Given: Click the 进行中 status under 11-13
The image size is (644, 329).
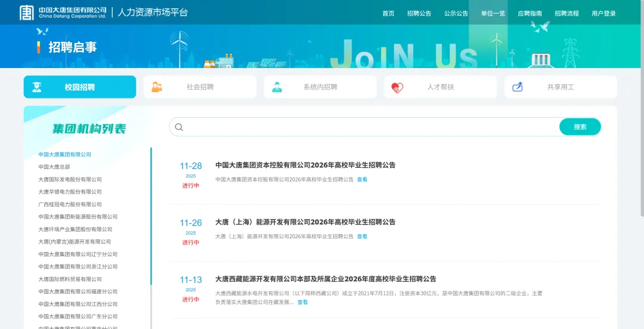Looking at the screenshot, I should point(191,299).
